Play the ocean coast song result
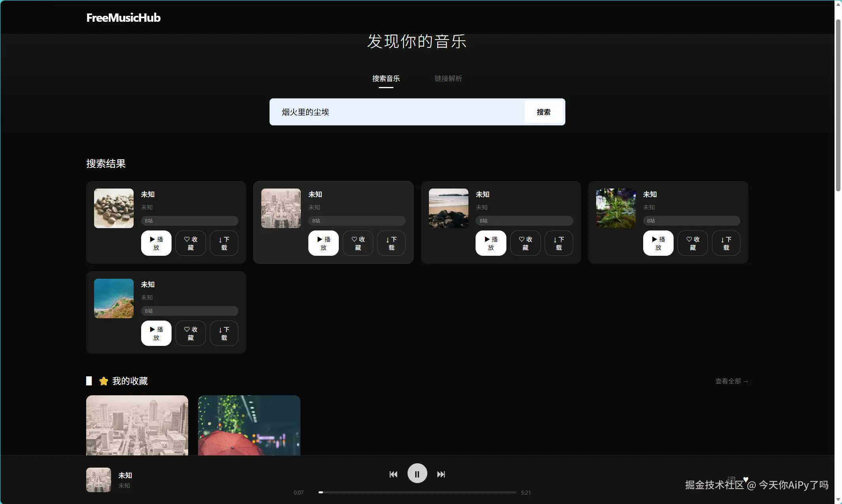This screenshot has height=504, width=842. point(156,333)
